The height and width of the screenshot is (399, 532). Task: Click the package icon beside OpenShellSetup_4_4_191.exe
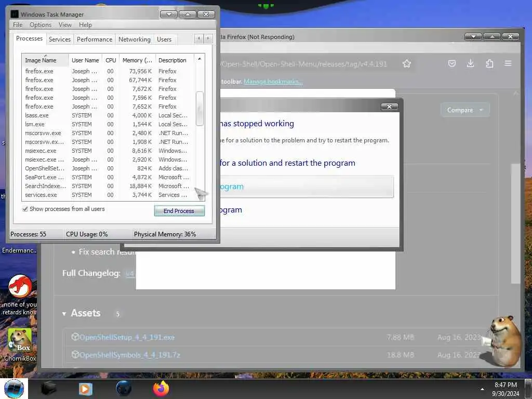coord(75,337)
